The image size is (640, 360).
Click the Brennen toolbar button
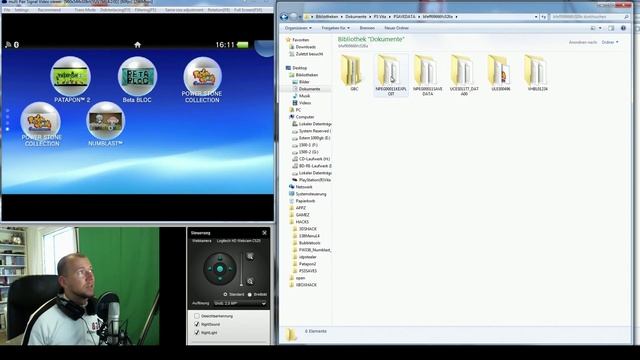pyautogui.click(x=367, y=28)
